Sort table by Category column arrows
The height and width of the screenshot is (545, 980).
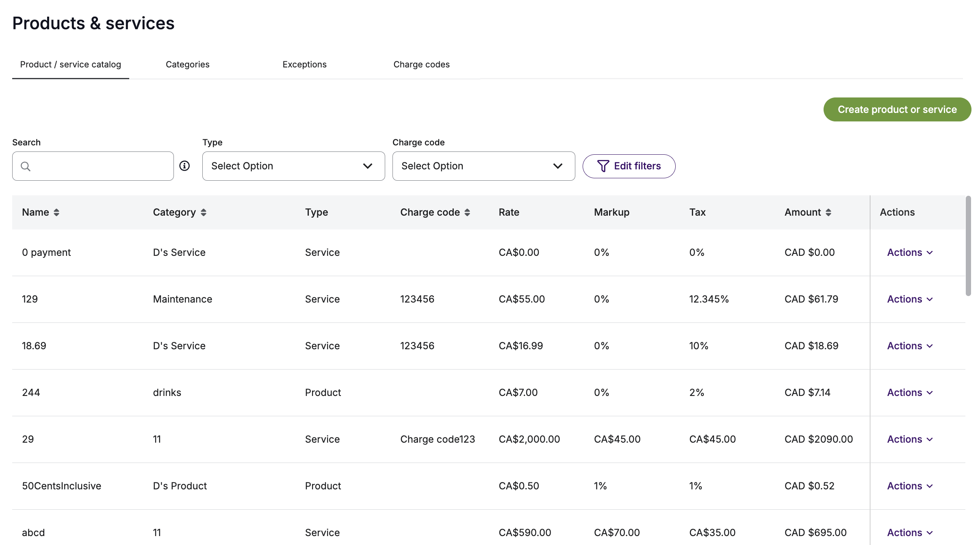[204, 212]
